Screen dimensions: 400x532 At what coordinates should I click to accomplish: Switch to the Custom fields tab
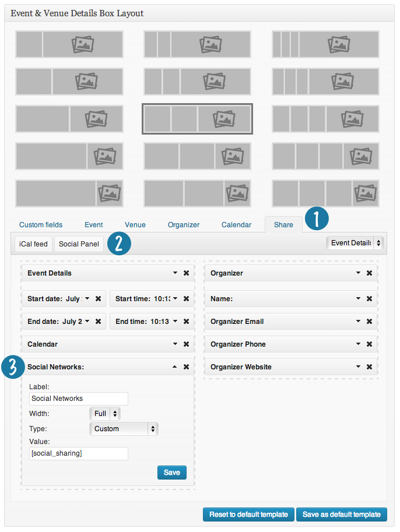[x=41, y=225]
